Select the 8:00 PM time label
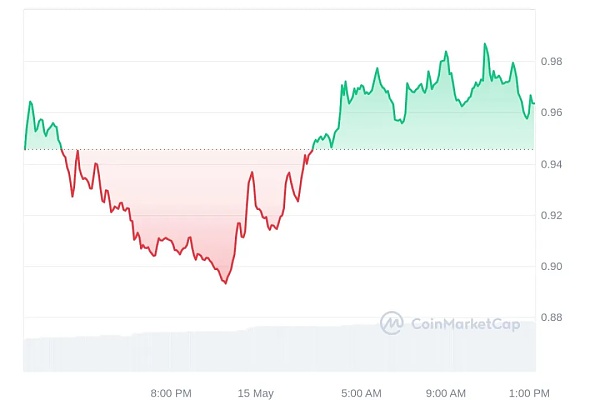Image resolution: width=600 pixels, height=400 pixels. pyautogui.click(x=170, y=392)
